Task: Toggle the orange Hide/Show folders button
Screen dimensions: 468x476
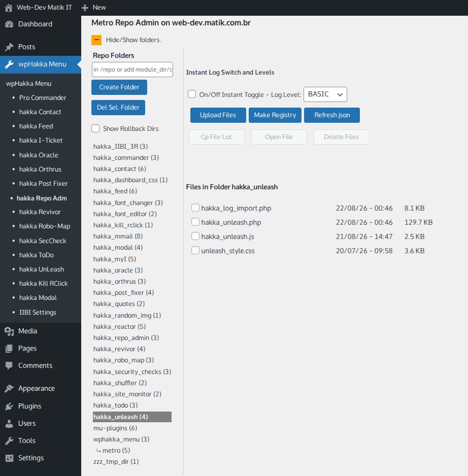Action: pos(96,40)
